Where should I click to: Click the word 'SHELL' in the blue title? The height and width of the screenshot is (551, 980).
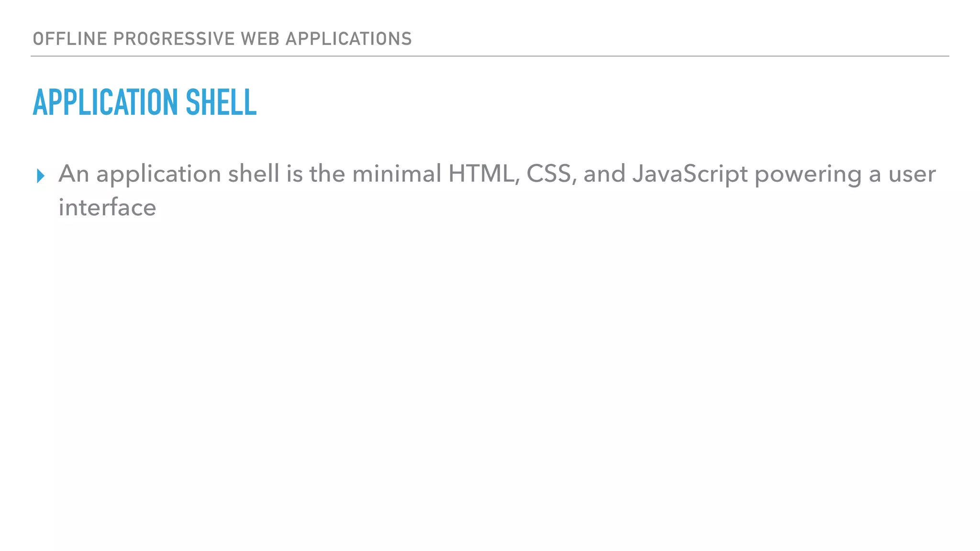[x=221, y=102]
